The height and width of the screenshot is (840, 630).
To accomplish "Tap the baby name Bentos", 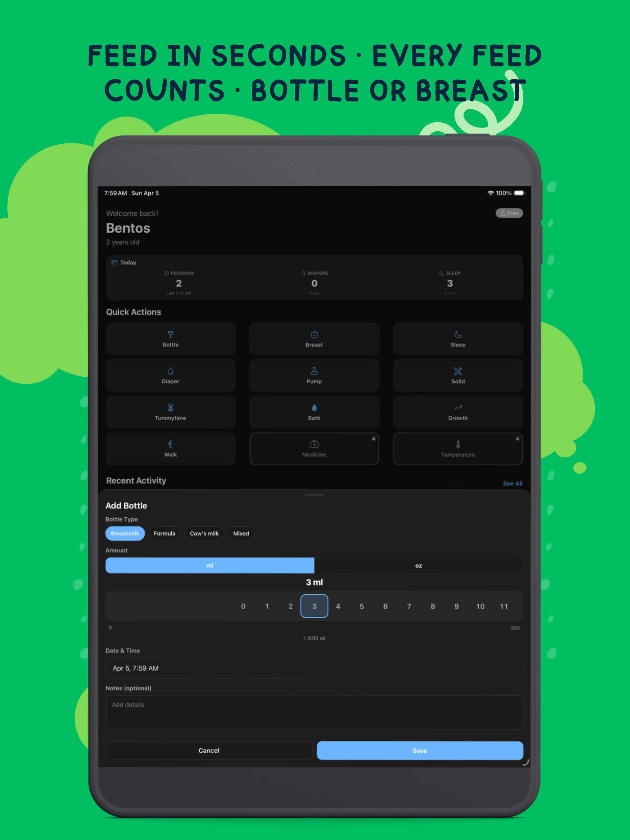I will (128, 228).
